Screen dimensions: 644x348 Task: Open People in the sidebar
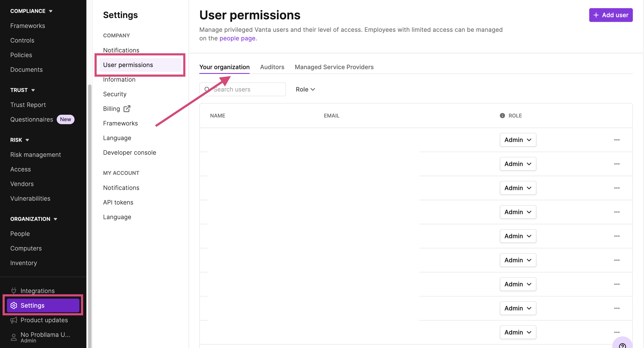click(20, 234)
